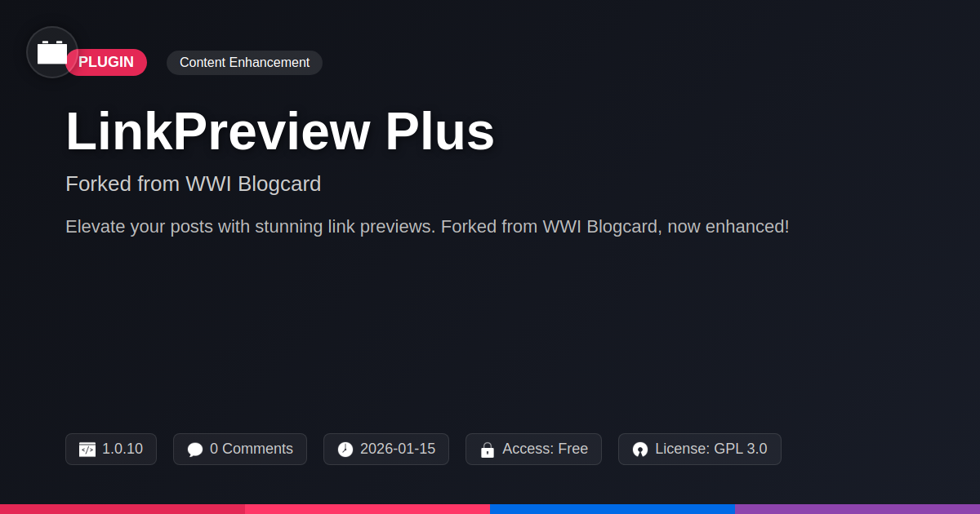Click the access lock icon
Image resolution: width=980 pixels, height=514 pixels.
488,450
